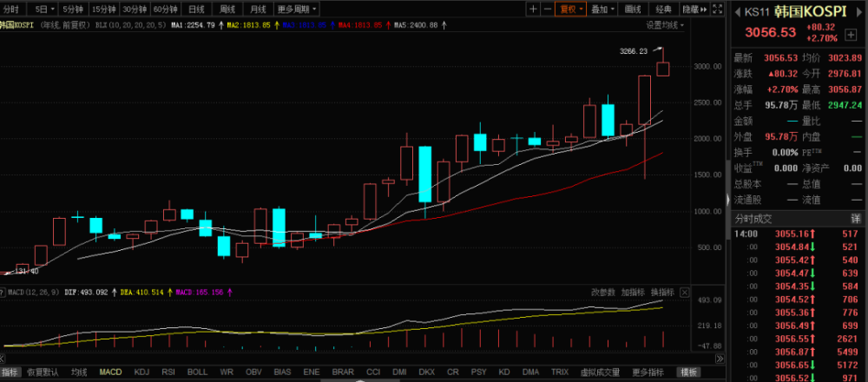Select OBV indicator
Image resolution: width=868 pixels, height=382 pixels.
[x=253, y=372]
